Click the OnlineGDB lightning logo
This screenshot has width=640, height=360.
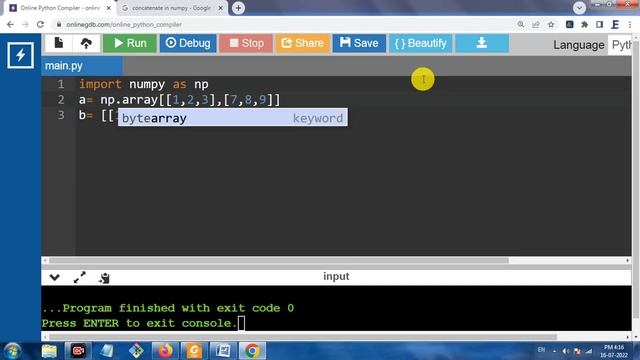(20, 55)
